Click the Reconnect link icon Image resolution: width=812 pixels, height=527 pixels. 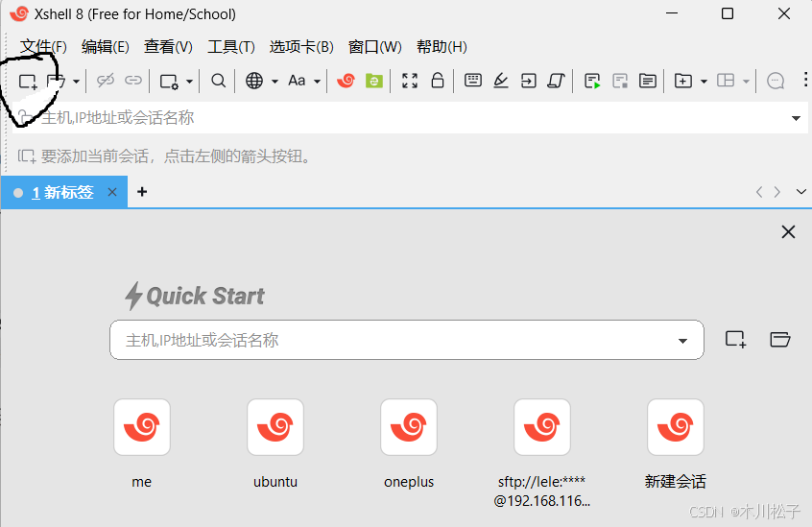[133, 81]
